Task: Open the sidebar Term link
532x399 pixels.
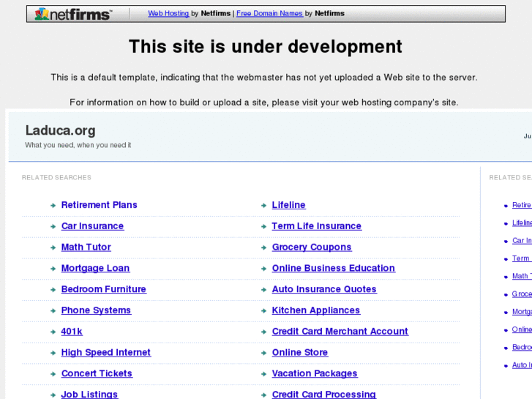Action: (x=522, y=258)
